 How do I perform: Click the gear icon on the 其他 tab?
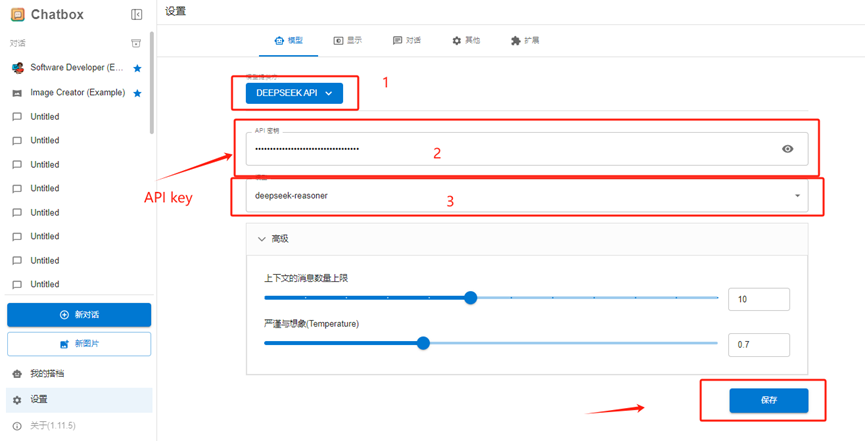[x=456, y=40]
